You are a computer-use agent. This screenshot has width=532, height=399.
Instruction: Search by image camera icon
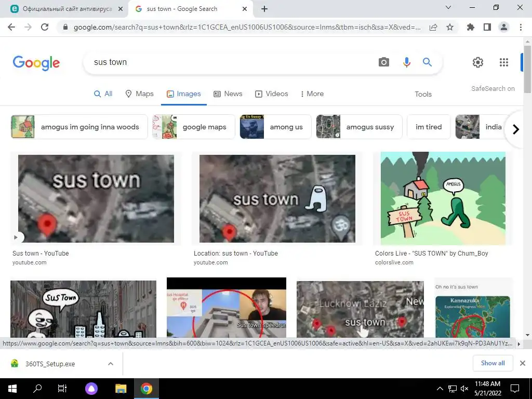point(384,62)
